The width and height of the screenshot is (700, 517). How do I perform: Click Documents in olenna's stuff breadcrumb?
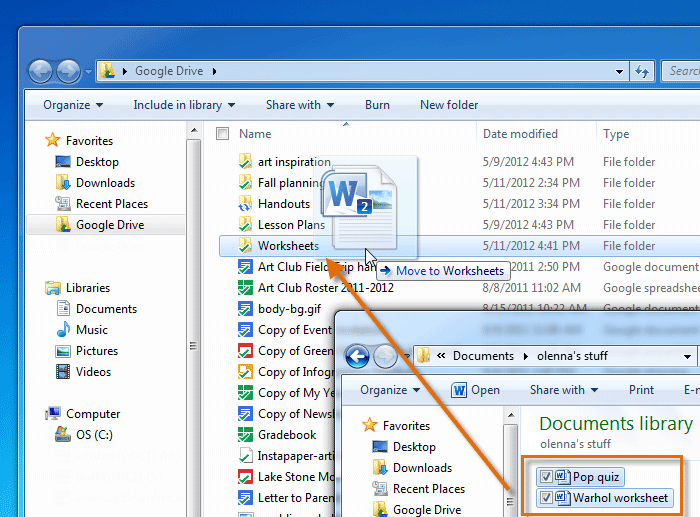click(483, 356)
